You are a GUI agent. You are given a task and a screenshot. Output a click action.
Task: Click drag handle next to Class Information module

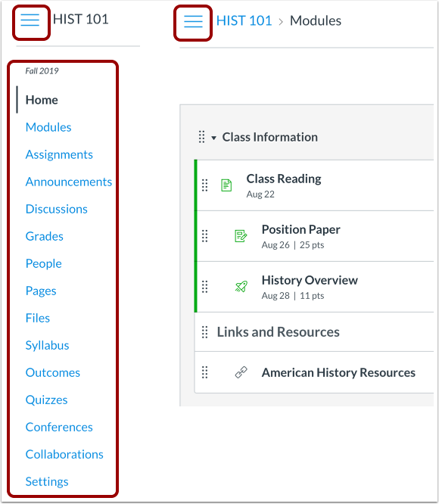pyautogui.click(x=201, y=137)
